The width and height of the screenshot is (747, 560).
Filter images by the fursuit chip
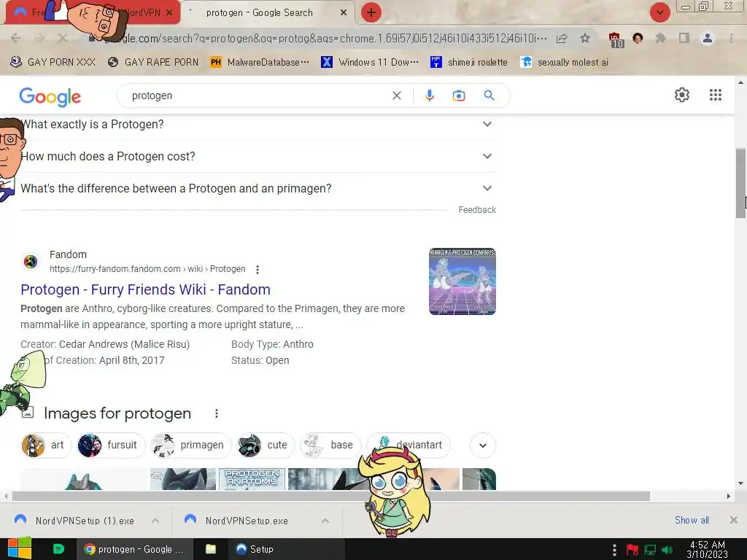click(111, 446)
